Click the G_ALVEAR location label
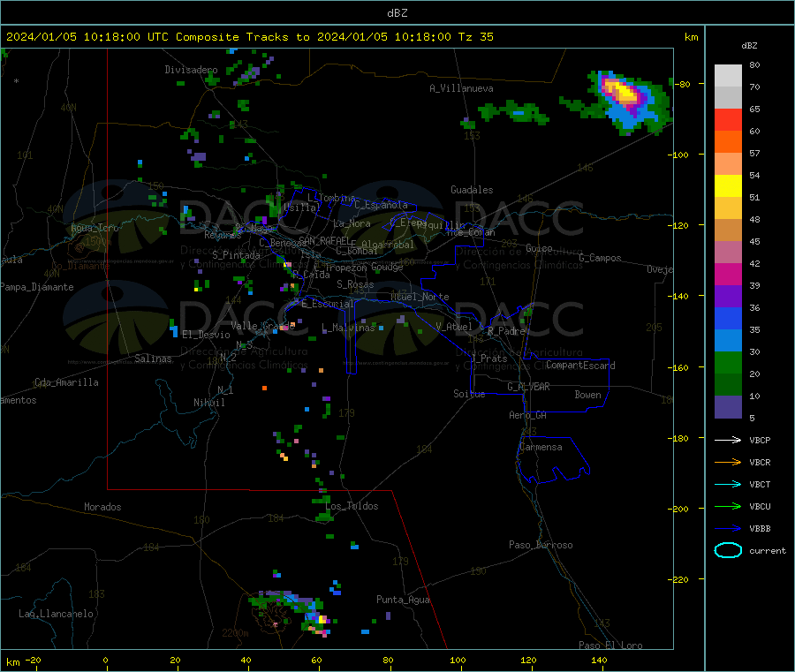 [529, 387]
